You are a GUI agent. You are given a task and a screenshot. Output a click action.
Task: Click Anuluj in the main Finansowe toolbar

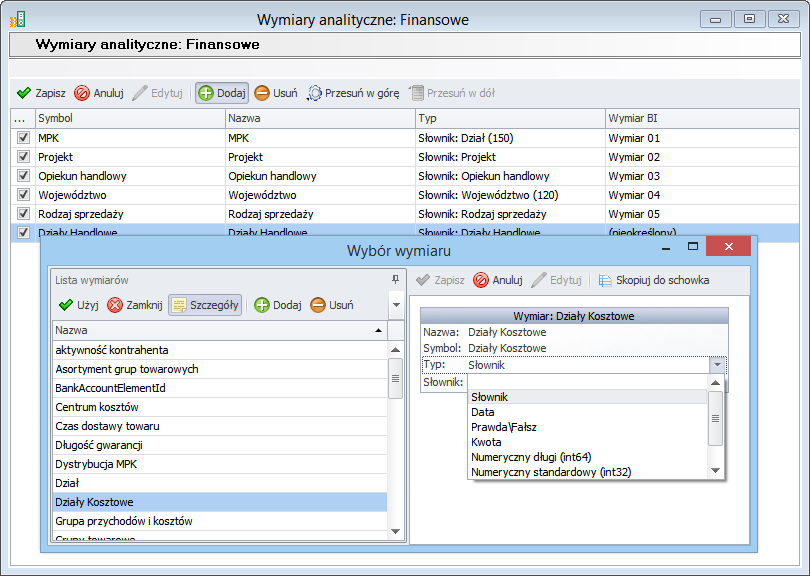[x=99, y=93]
